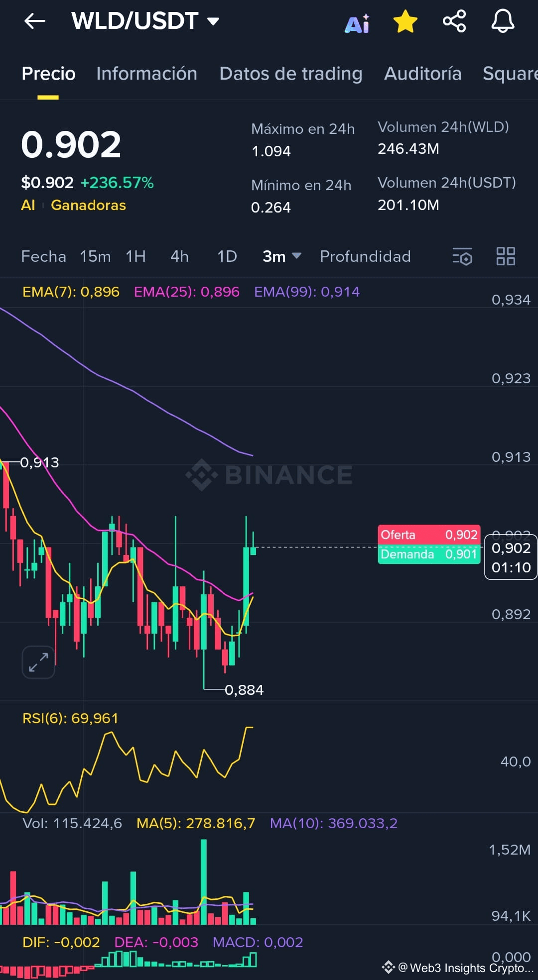Image resolution: width=538 pixels, height=980 pixels.
Task: Toggle the yellow favorite star
Action: tap(405, 21)
